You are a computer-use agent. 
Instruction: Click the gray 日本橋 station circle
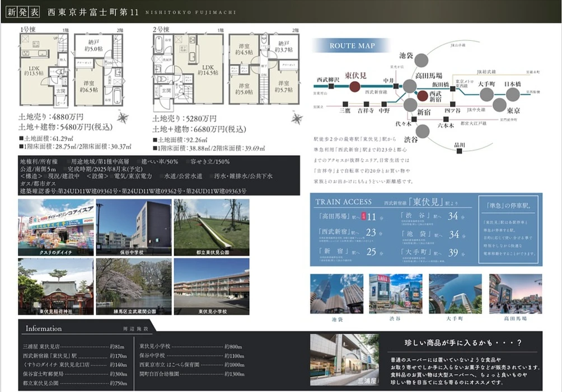point(513,94)
